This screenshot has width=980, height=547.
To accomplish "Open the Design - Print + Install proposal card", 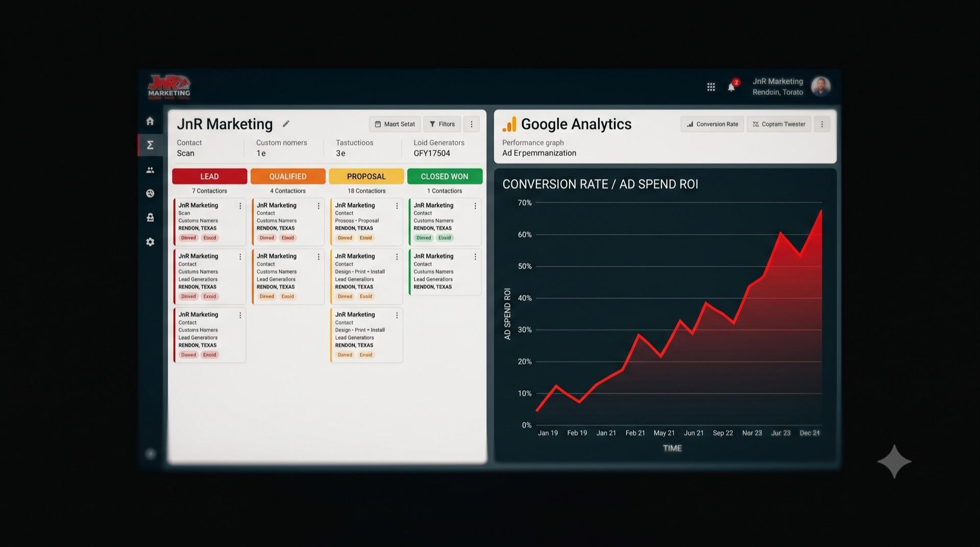I will click(366, 276).
